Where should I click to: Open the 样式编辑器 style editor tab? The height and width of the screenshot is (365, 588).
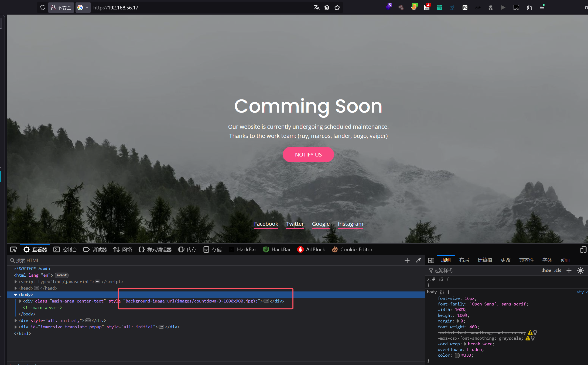pos(155,249)
